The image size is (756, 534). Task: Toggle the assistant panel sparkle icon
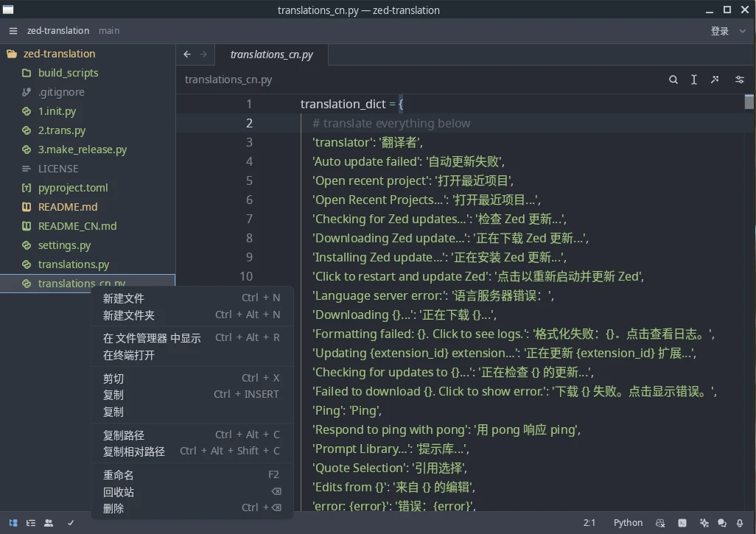[x=704, y=523]
